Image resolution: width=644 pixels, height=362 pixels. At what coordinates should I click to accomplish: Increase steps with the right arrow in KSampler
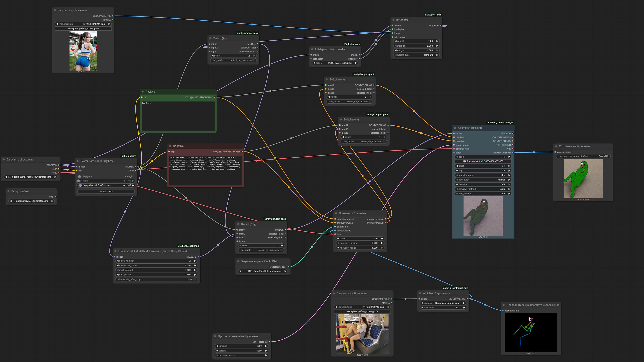509,166
